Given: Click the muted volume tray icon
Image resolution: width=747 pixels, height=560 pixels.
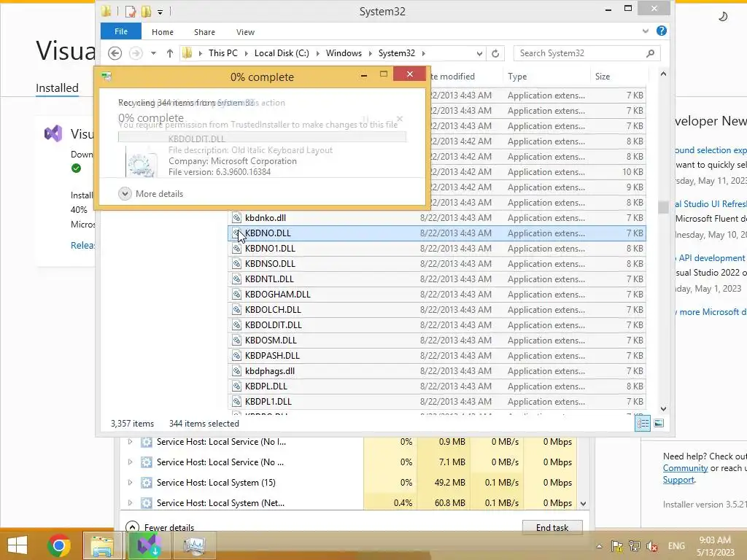Looking at the screenshot, I should point(651,546).
